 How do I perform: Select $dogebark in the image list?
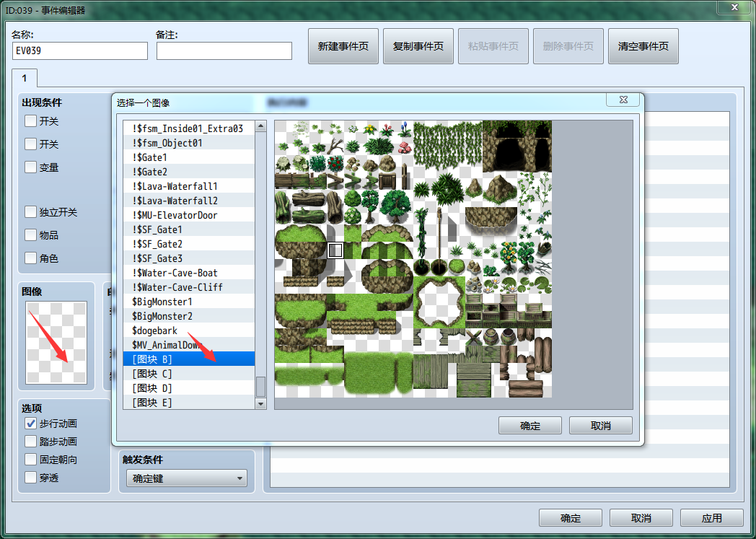[189, 330]
